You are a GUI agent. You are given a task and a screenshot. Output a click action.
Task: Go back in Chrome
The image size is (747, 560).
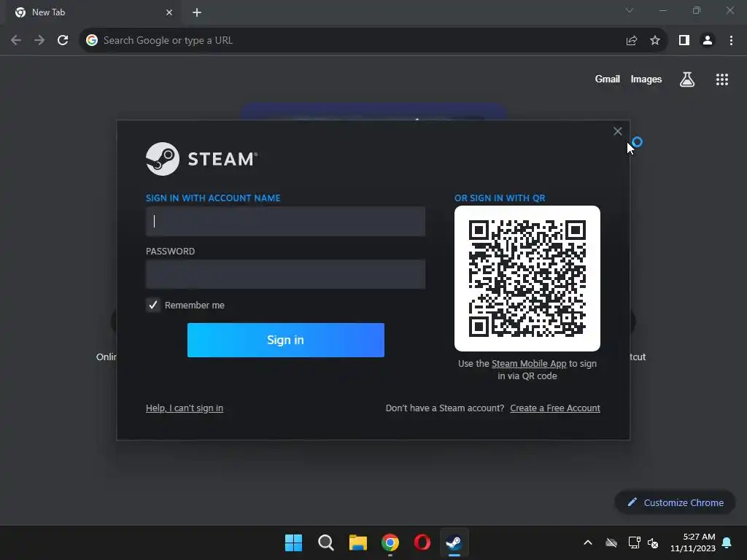click(x=16, y=41)
